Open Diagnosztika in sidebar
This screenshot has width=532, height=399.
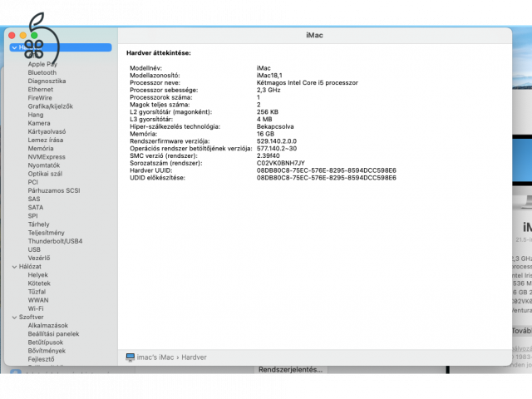tap(47, 81)
